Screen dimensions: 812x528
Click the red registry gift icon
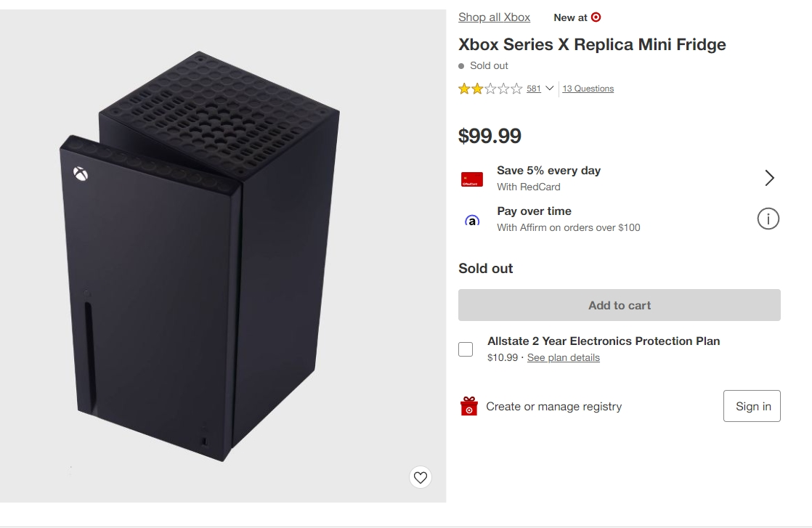click(x=468, y=406)
